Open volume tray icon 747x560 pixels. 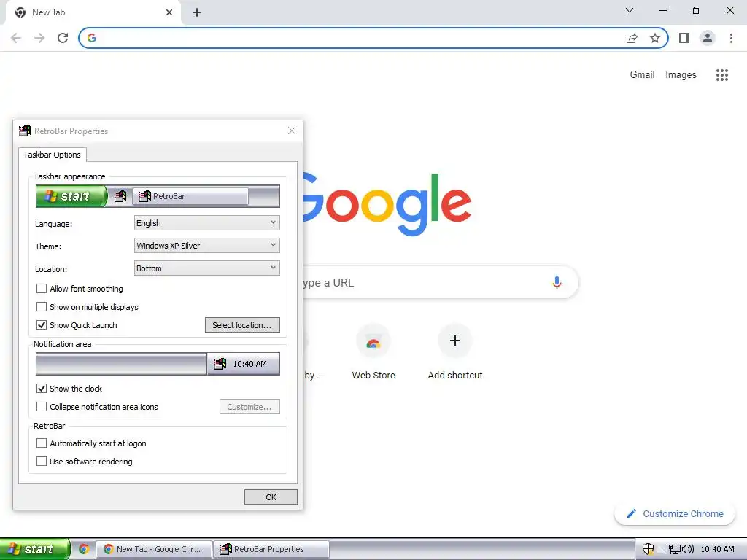coord(687,549)
